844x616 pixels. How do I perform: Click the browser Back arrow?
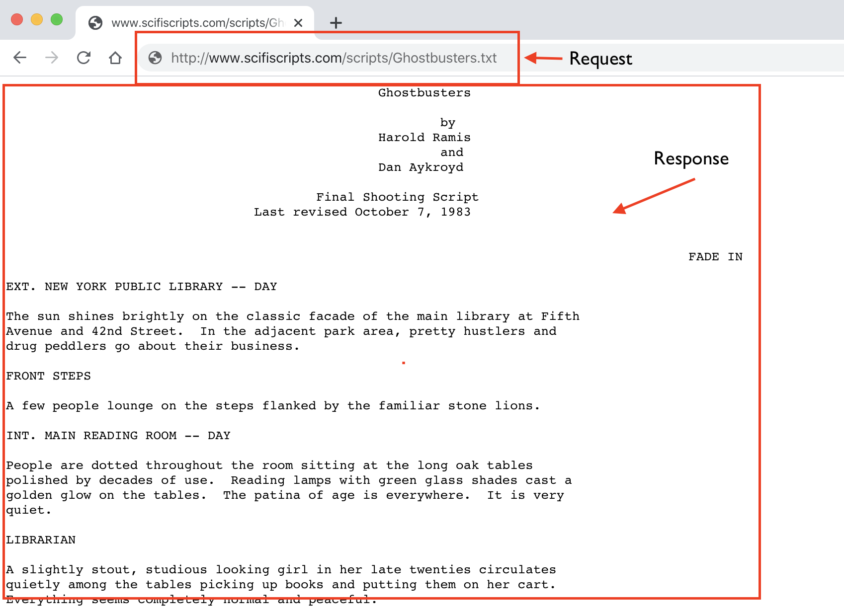tap(20, 58)
